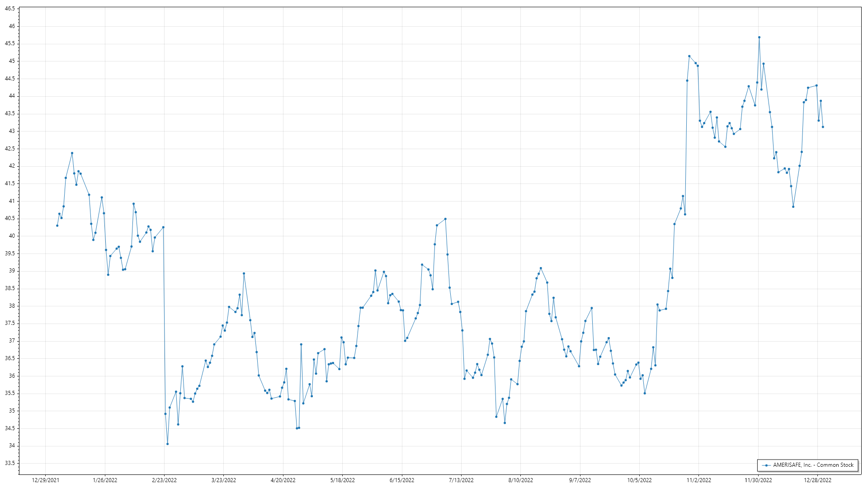The image size is (868, 488).
Task: Click the 46.5 y-axis value label
Action: tap(9, 9)
